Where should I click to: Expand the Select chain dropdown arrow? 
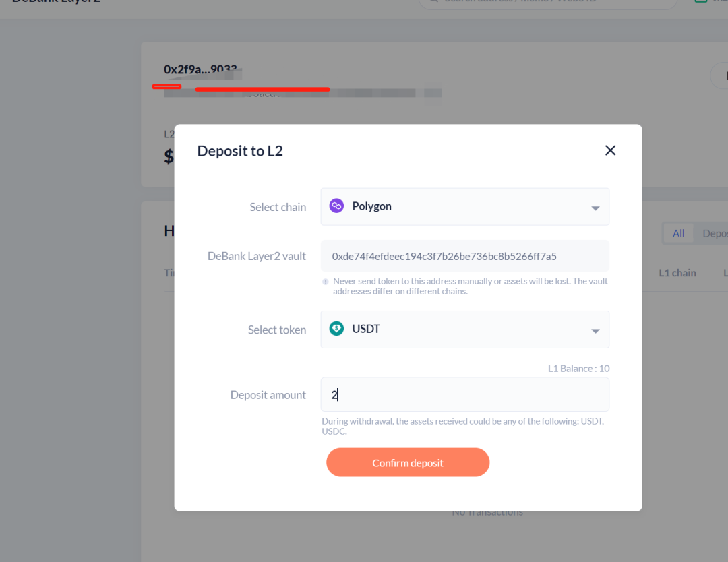(x=595, y=208)
